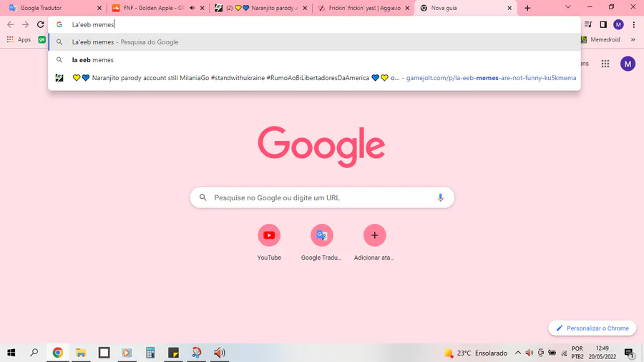Open the green bookmark next to Apps
Screen dimensions: 644x362
[42, 39]
